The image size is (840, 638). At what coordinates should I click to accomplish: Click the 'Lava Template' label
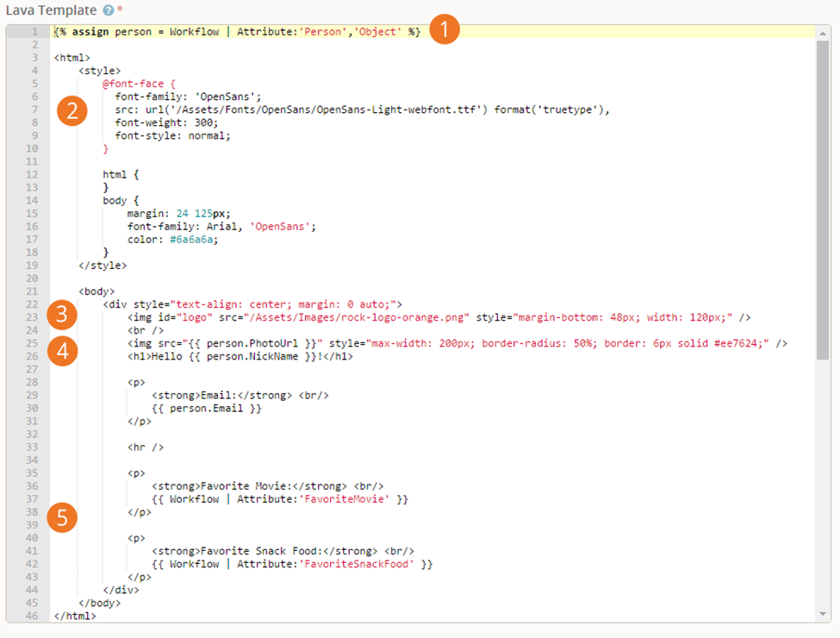tap(51, 10)
